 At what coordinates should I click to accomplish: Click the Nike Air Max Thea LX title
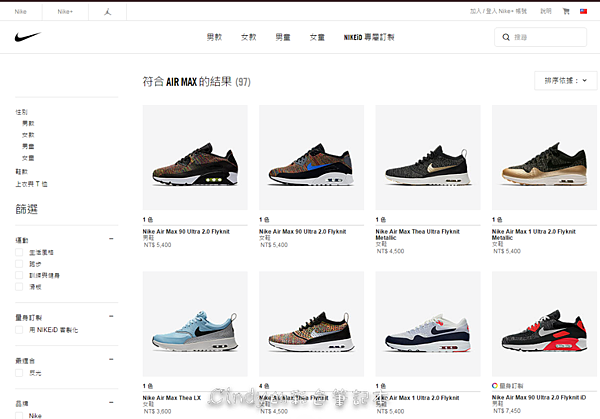point(172,398)
